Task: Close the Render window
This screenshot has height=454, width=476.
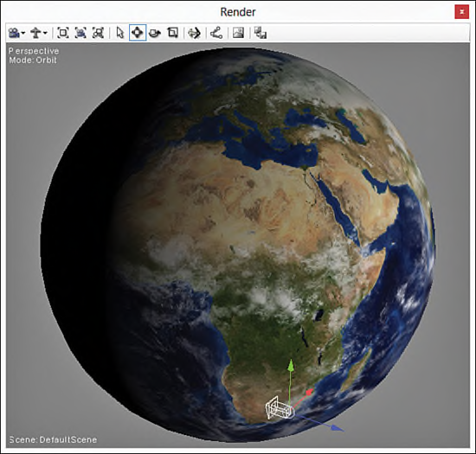Action: (462, 12)
